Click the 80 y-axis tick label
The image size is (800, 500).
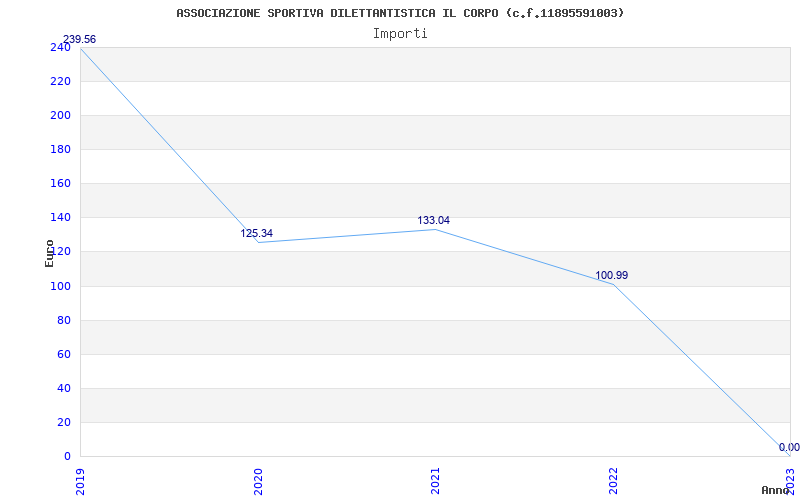64,320
